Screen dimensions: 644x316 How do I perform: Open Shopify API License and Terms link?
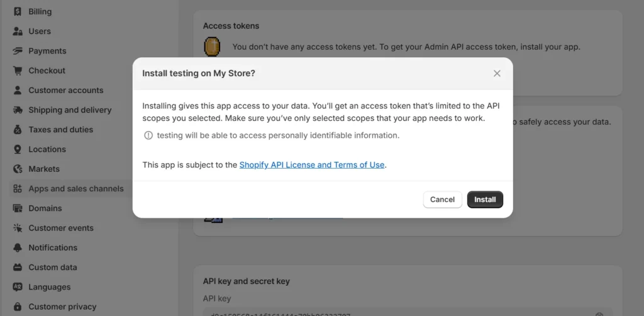point(311,165)
